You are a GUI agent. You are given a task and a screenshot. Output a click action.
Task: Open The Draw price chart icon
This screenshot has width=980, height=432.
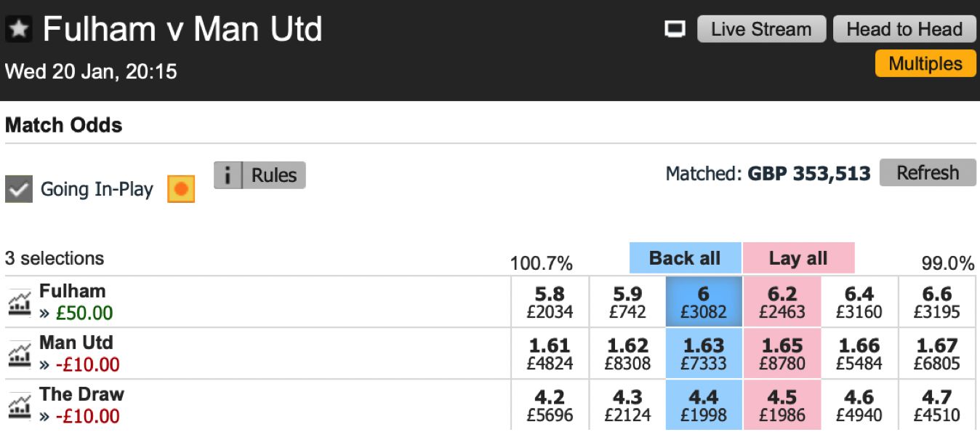pyautogui.click(x=20, y=406)
